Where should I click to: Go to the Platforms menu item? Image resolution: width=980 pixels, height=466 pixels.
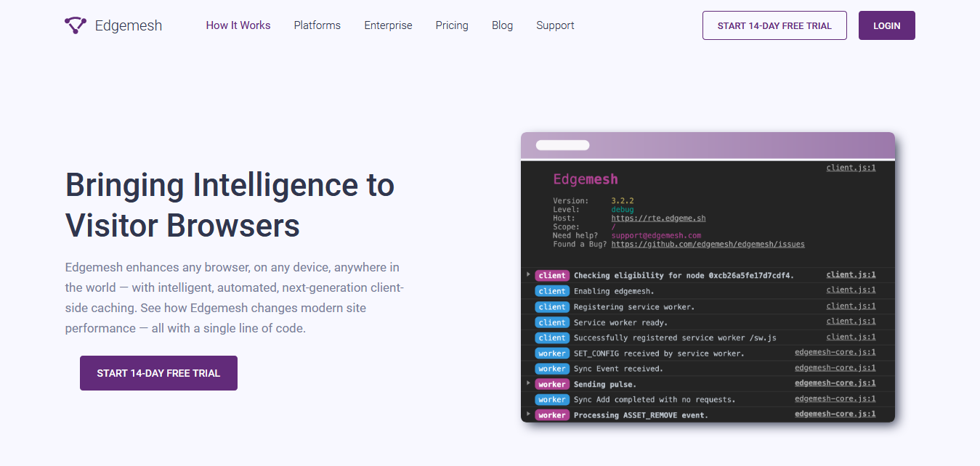click(x=317, y=25)
